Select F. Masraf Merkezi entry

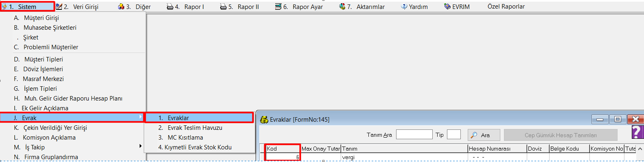pos(73,79)
